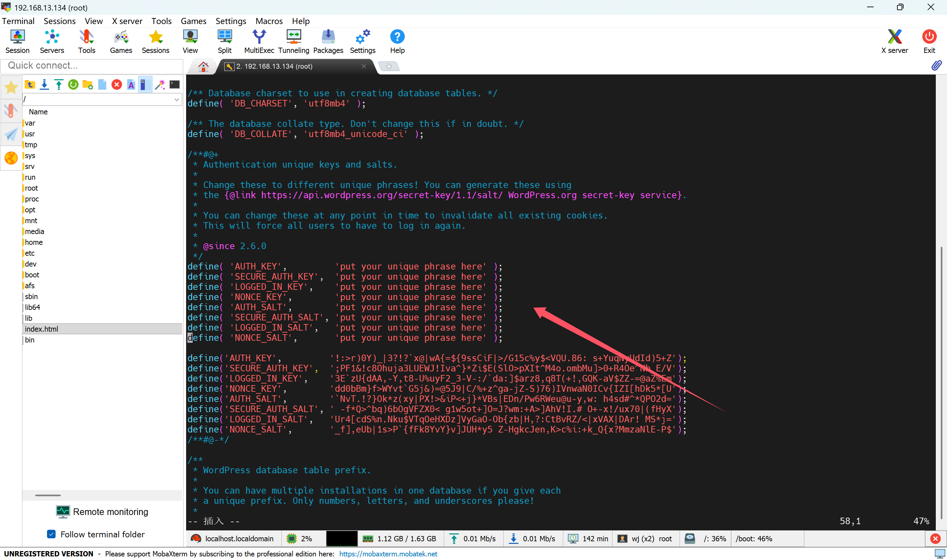Screen dimensions: 947x560
Task: Open the X server menu
Action: pos(127,21)
